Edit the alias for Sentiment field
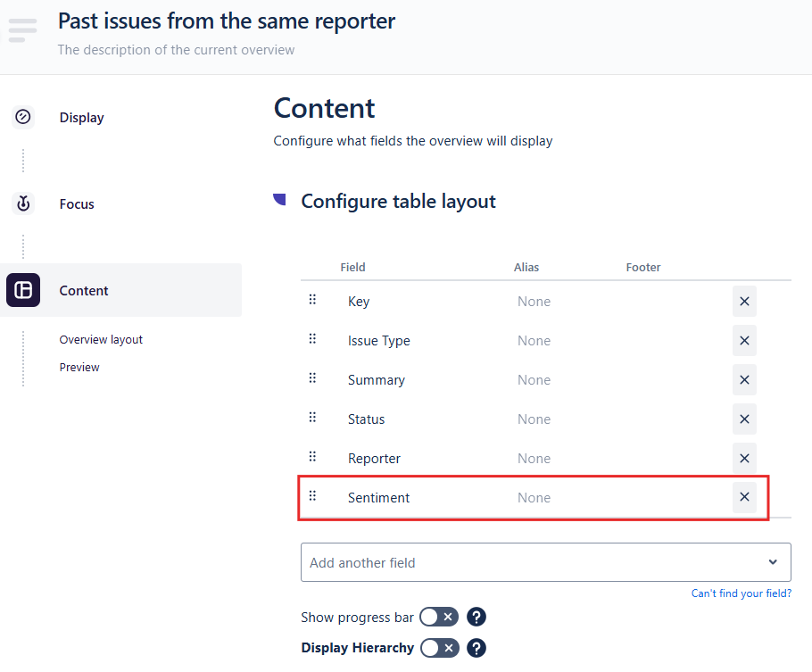Image resolution: width=812 pixels, height=672 pixels. (534, 498)
